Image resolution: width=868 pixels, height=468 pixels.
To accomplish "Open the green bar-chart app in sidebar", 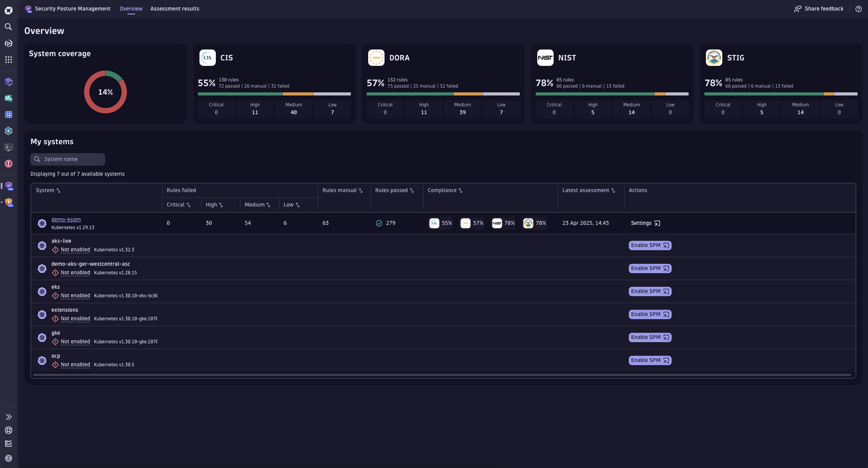I will (9, 98).
